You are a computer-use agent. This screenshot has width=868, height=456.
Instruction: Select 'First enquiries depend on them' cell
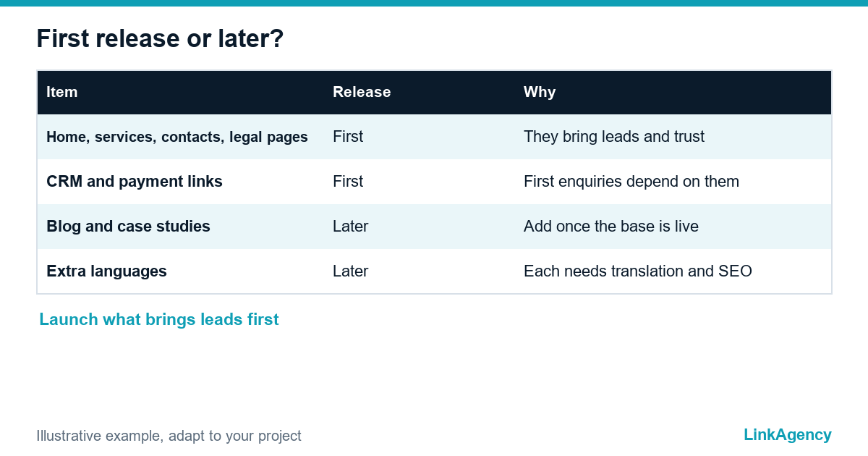631,182
